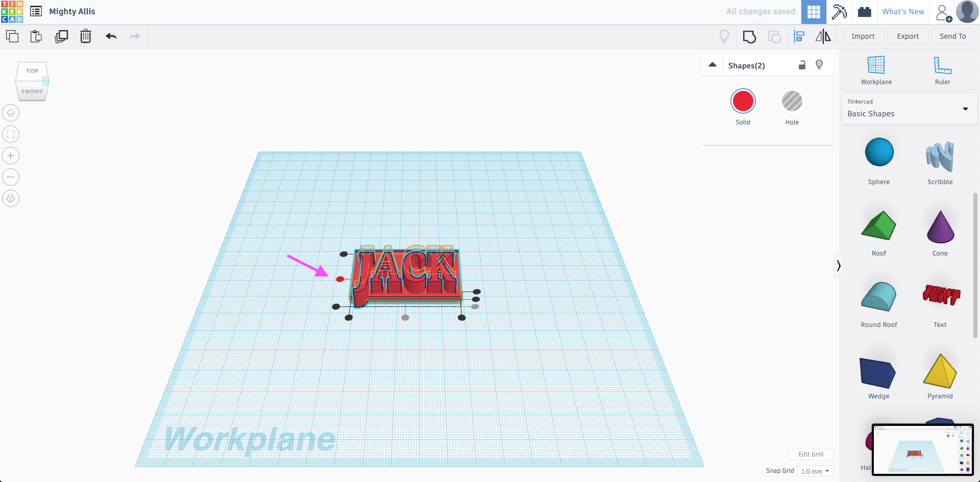Undo the last action
980x482 pixels.
click(x=111, y=36)
